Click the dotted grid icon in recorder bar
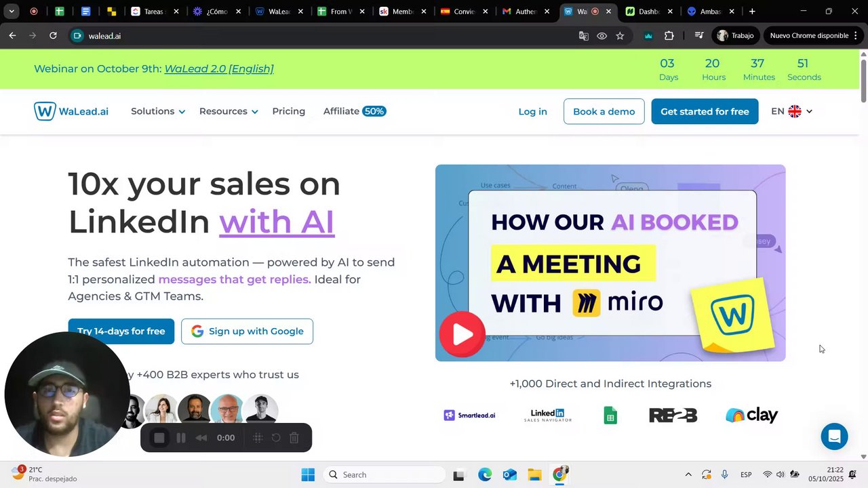The width and height of the screenshot is (868, 488). (x=258, y=438)
